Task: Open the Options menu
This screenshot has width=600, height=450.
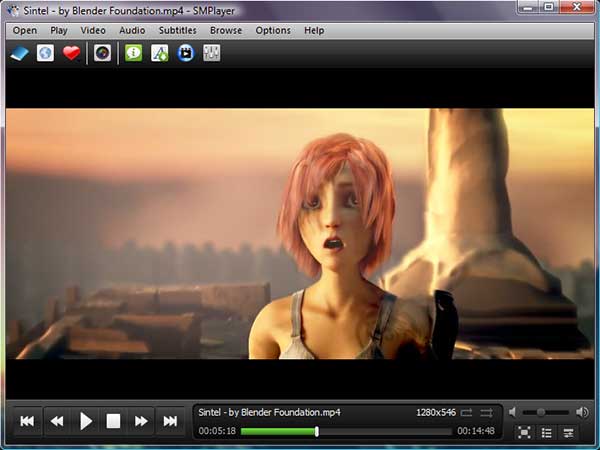Action: 273,30
